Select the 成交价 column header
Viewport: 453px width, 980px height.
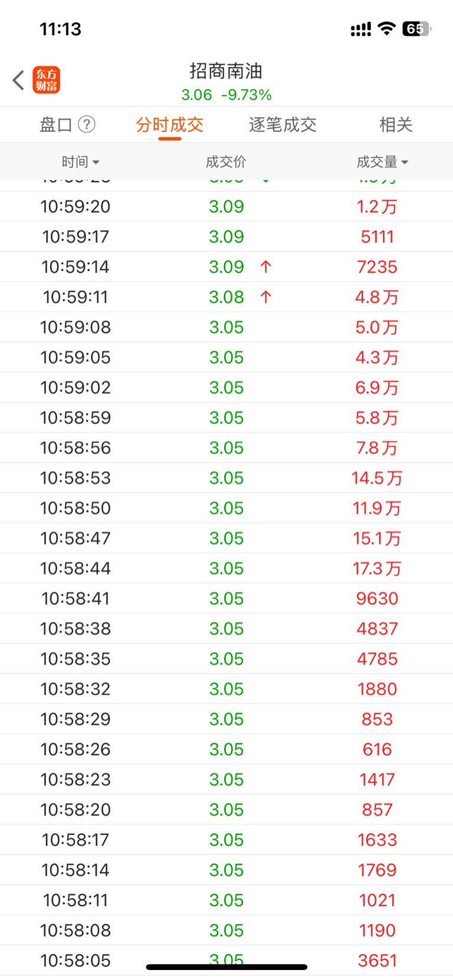pos(226,161)
